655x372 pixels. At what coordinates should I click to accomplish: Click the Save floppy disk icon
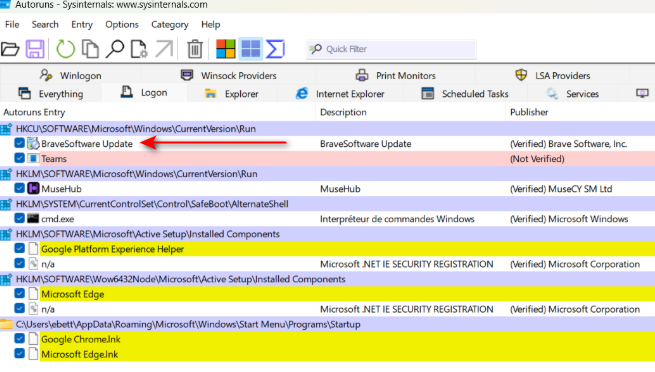tap(35, 49)
